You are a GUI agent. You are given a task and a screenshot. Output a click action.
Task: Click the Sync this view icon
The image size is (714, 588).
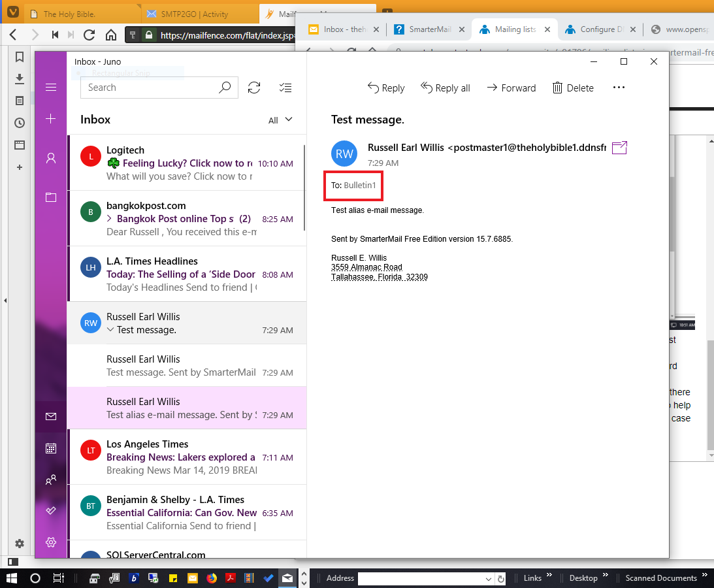[254, 88]
